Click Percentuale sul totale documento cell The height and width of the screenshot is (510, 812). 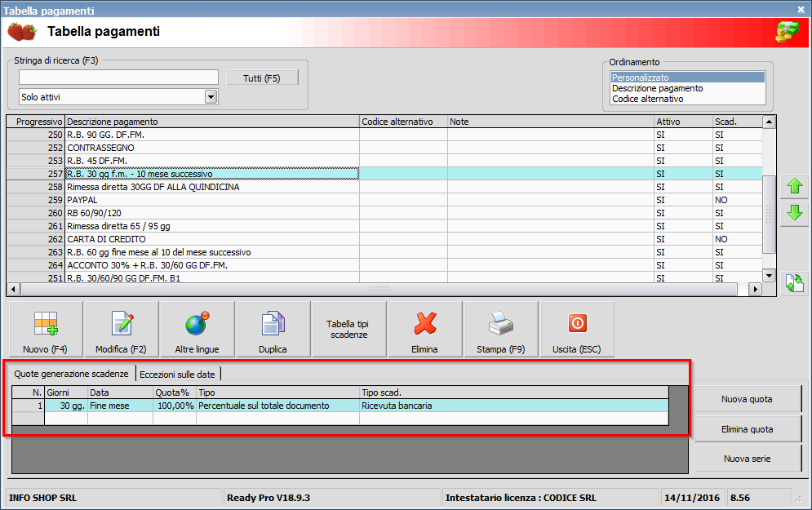[278, 406]
